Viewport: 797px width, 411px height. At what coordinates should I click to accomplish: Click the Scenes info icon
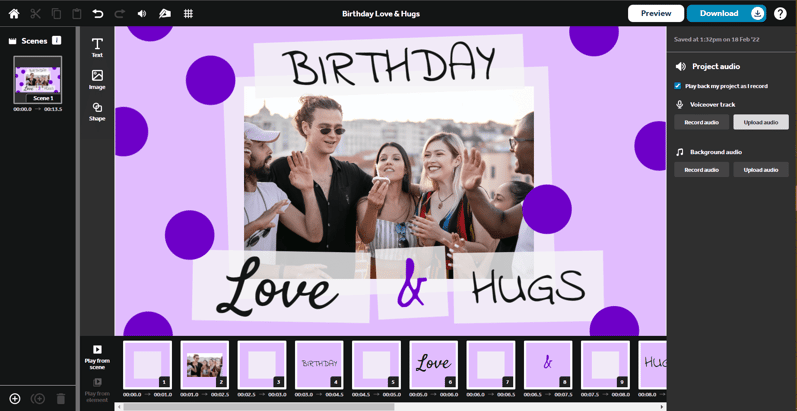56,40
